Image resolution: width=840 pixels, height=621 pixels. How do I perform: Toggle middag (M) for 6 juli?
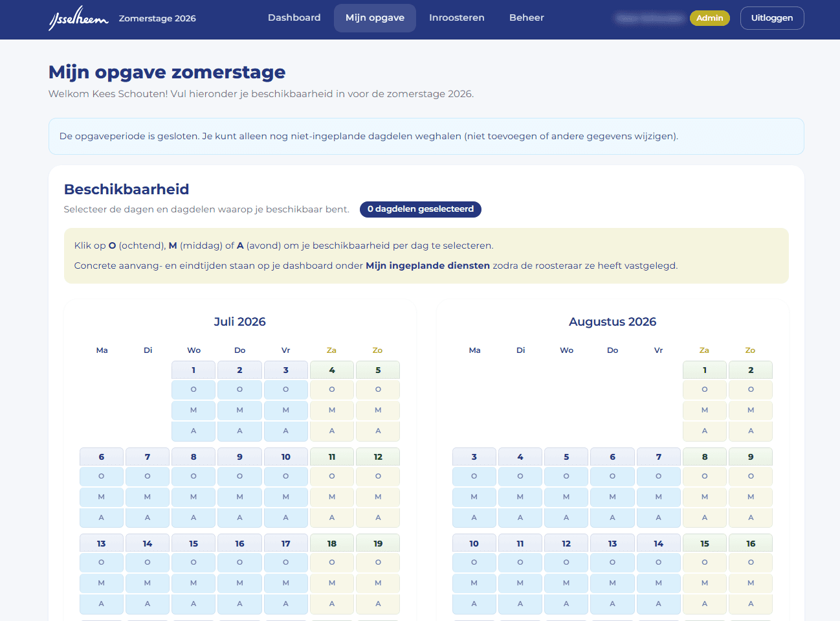(x=102, y=497)
